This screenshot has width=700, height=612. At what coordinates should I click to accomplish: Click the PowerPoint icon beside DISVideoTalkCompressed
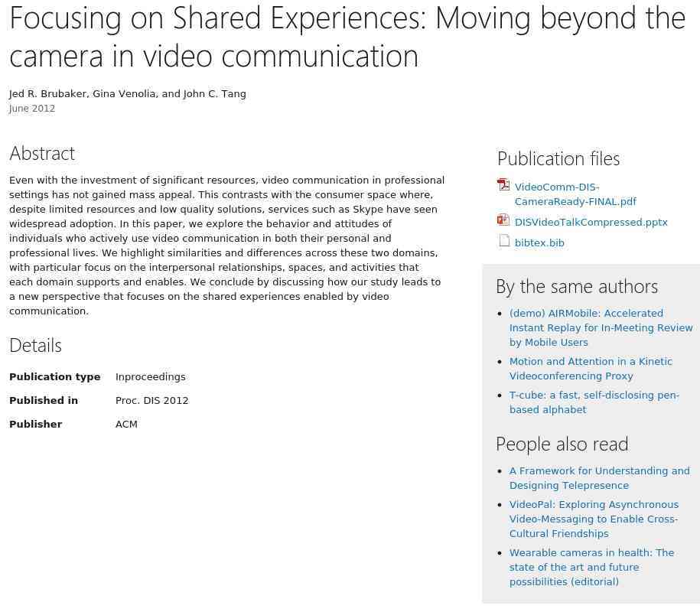point(503,220)
